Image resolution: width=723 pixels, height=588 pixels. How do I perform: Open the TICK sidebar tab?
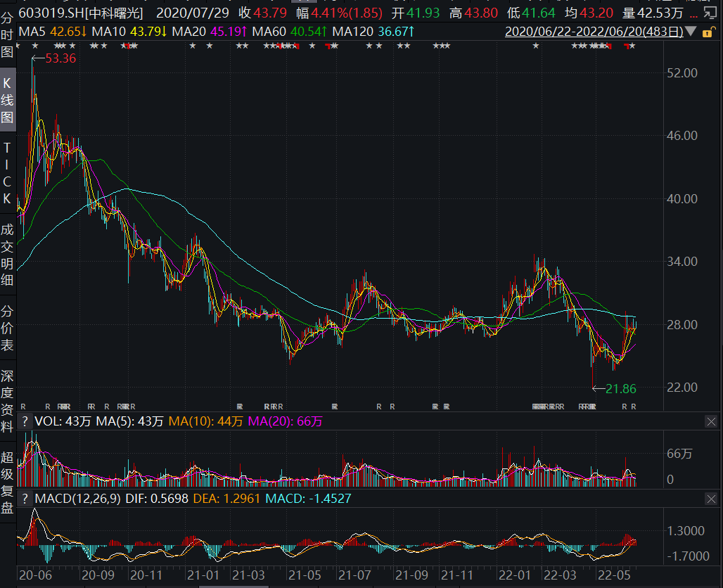(7, 173)
